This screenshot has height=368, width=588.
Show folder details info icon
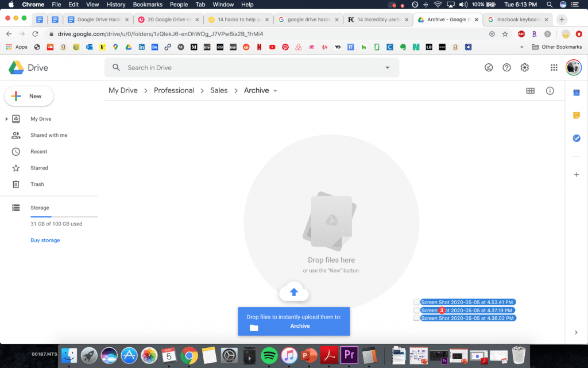(550, 91)
